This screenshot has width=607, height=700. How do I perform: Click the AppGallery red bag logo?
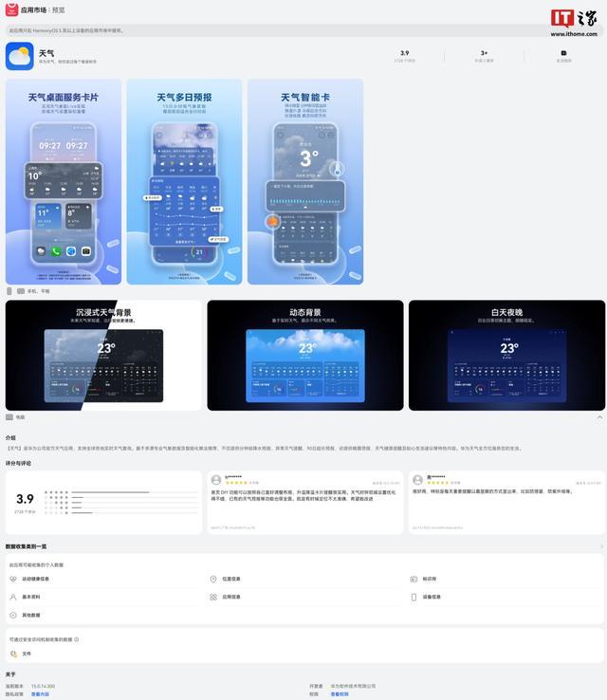point(11,9)
